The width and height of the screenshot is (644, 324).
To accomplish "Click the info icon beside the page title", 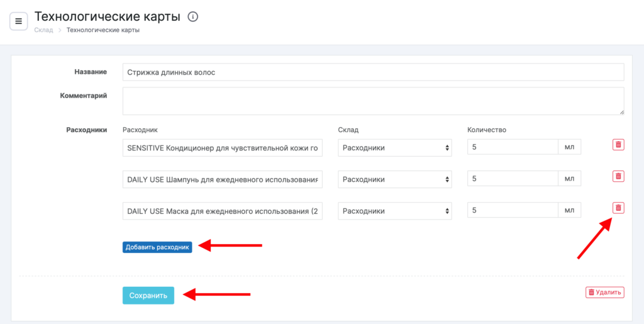I will pos(193,17).
